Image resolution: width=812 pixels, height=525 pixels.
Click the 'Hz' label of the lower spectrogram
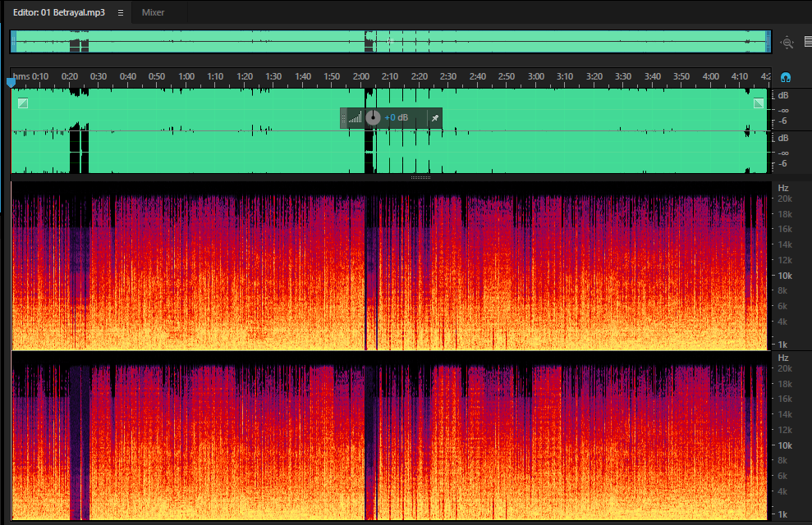(783, 358)
